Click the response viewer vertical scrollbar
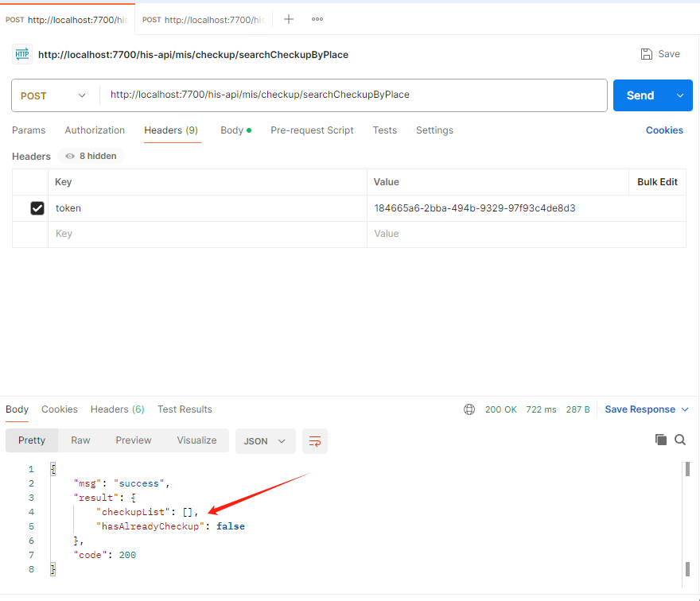 tap(687, 524)
